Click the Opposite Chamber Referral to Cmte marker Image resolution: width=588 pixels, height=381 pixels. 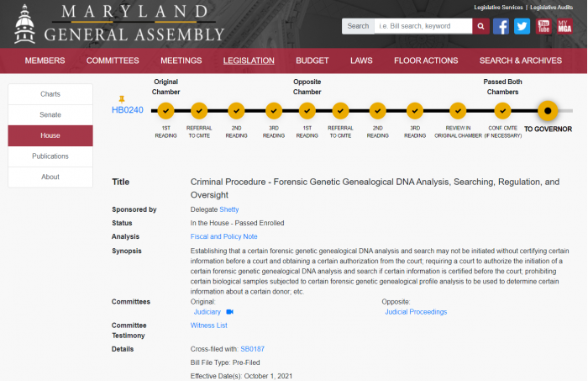(340, 111)
